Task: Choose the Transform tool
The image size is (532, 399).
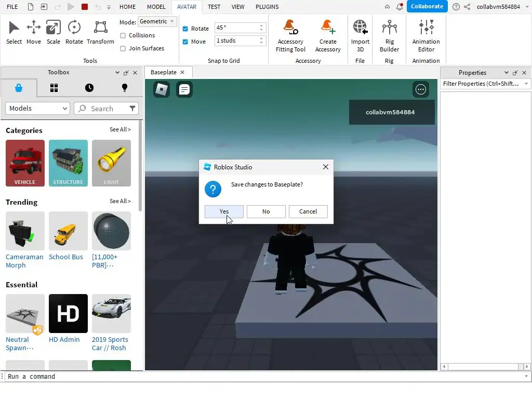Action: click(x=100, y=33)
